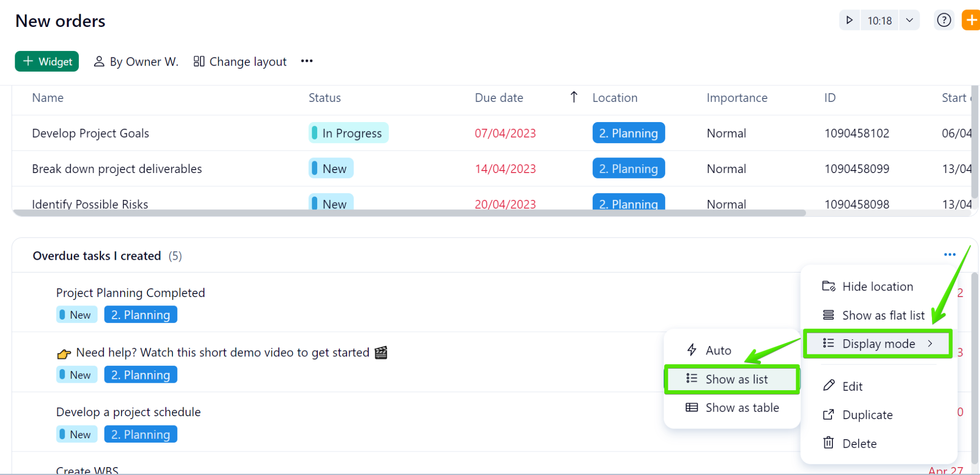Click Edit in the widget menu
The width and height of the screenshot is (980, 475).
[842, 386]
